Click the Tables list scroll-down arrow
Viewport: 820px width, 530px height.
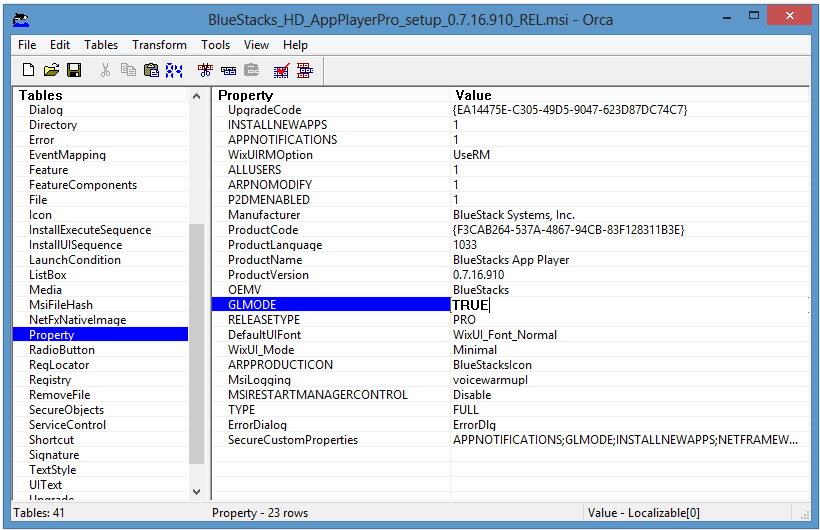click(x=197, y=491)
